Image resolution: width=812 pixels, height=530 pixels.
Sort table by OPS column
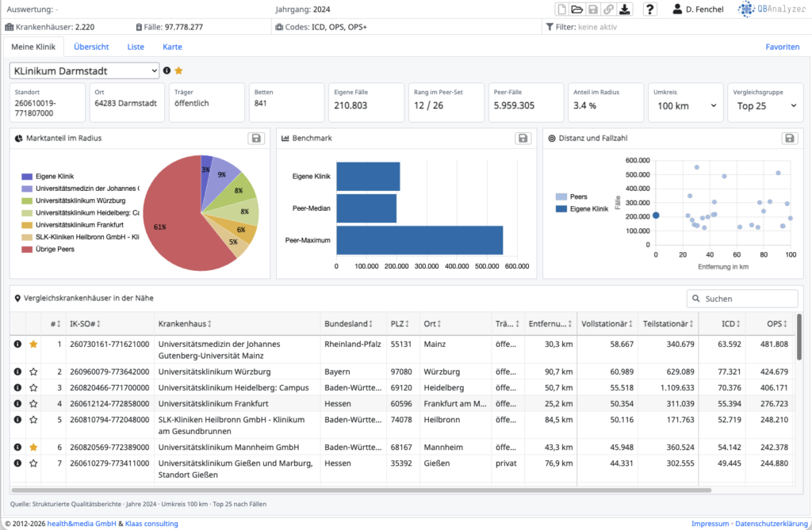click(777, 323)
